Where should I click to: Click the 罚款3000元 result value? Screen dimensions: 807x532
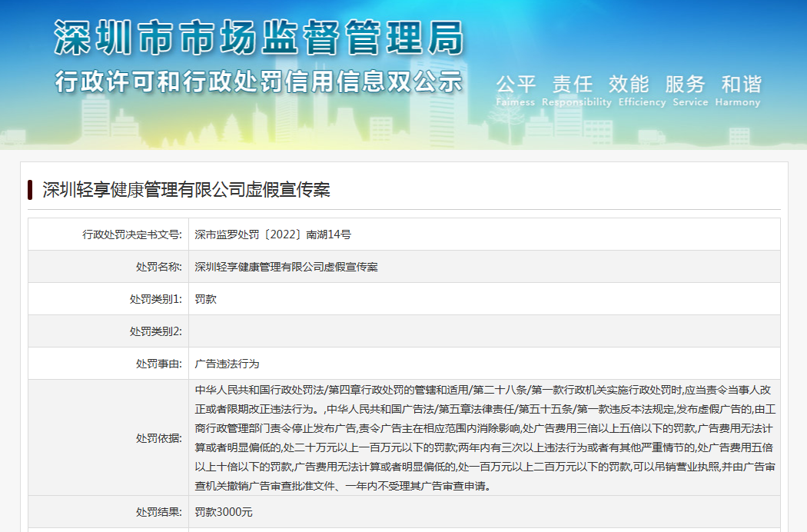point(224,512)
